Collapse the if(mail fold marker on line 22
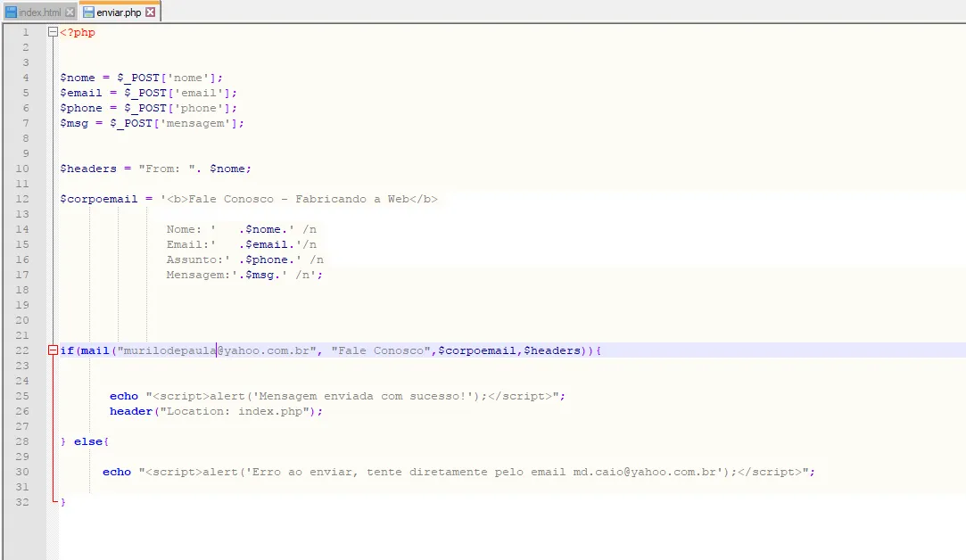The height and width of the screenshot is (560, 966). click(54, 350)
